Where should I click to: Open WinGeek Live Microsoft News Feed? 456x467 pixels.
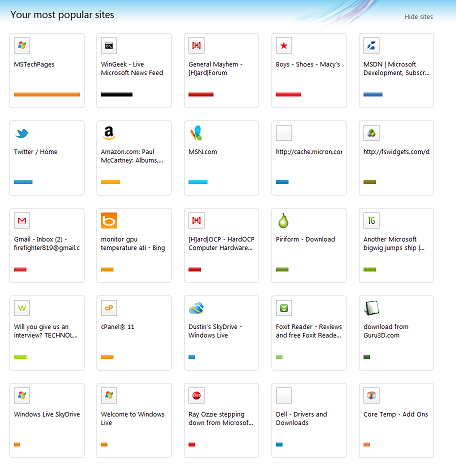pyautogui.click(x=132, y=68)
